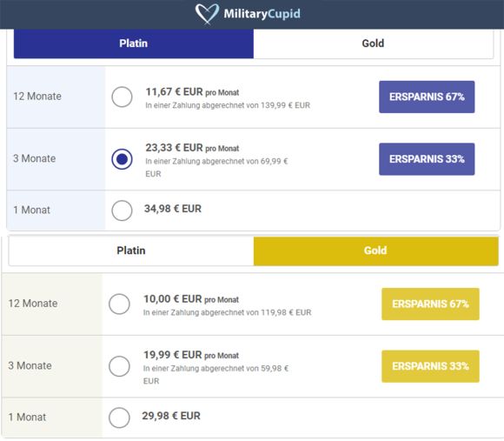Screen dimensions: 504x441
Task: Click the MilitaryCupid heart logo icon
Action: [207, 14]
